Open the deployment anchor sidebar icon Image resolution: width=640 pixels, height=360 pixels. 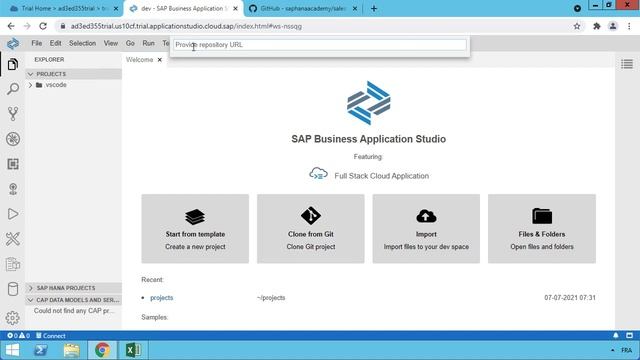[13, 189]
